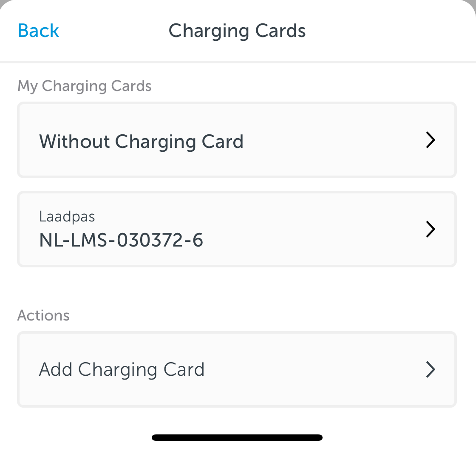Tap the home indicator bar at the bottom

click(237, 437)
